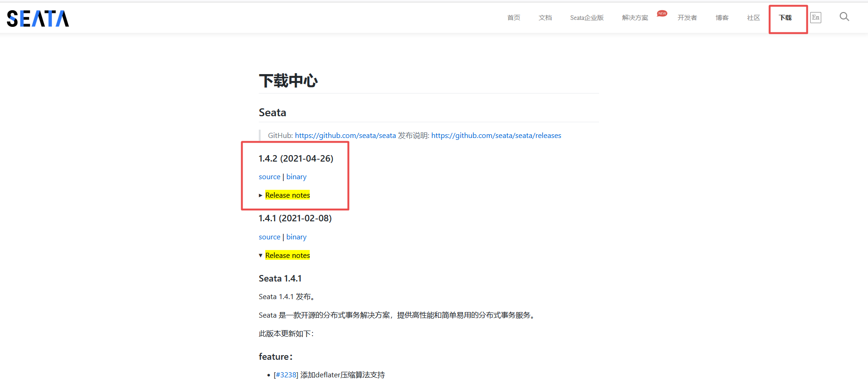Image resolution: width=868 pixels, height=388 pixels.
Task: Click the SEATA logo
Action: 38,19
